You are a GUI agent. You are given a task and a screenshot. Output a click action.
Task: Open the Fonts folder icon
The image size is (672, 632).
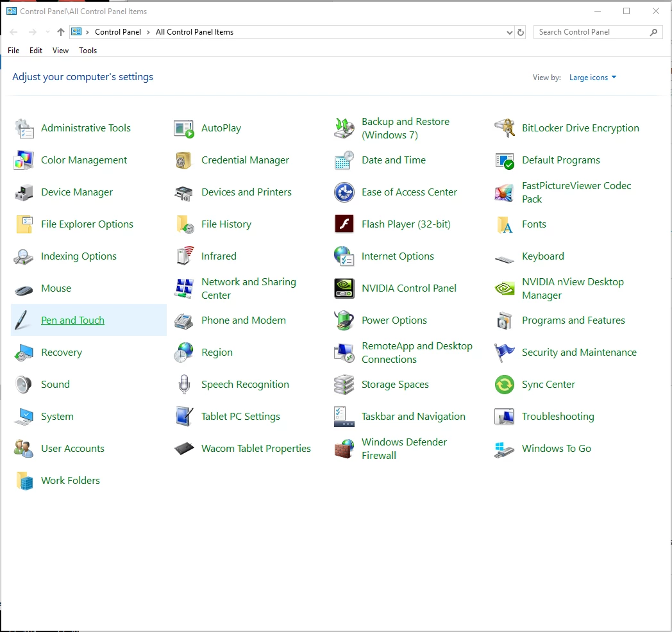(x=505, y=224)
